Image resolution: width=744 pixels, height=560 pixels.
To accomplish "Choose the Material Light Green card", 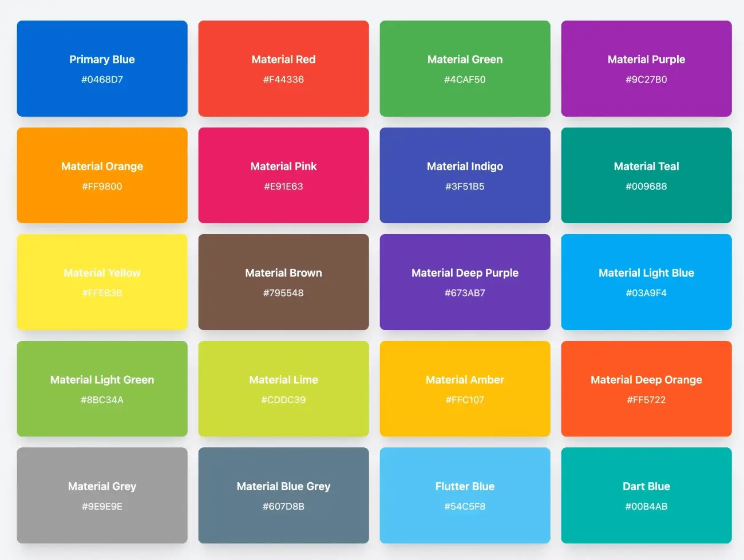I will click(102, 389).
